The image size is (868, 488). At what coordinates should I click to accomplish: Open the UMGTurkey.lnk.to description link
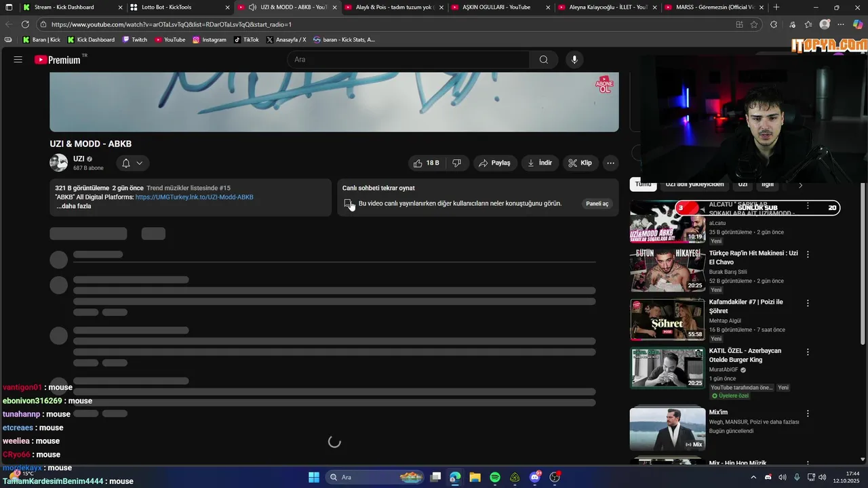coord(194,197)
